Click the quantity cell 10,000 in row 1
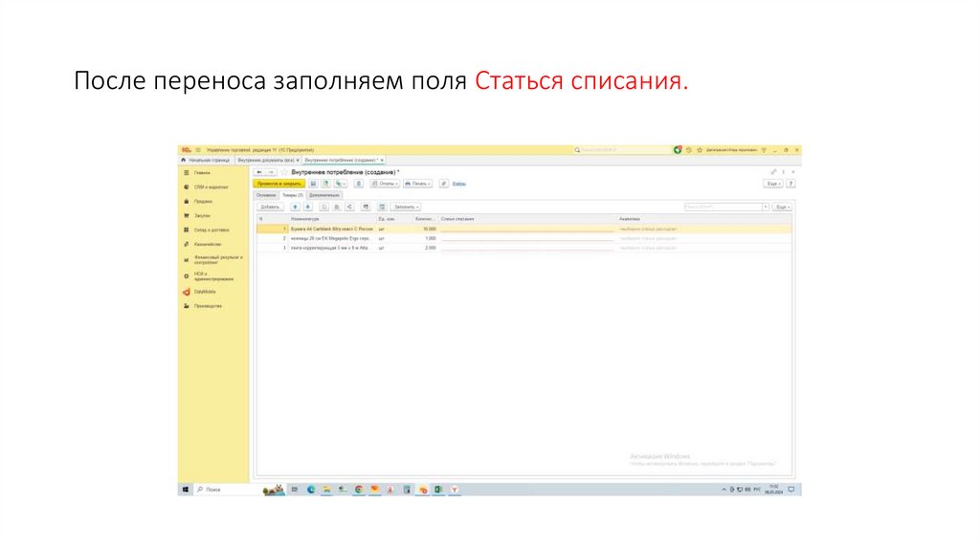Screen dimensions: 980x549 [x=426, y=230]
